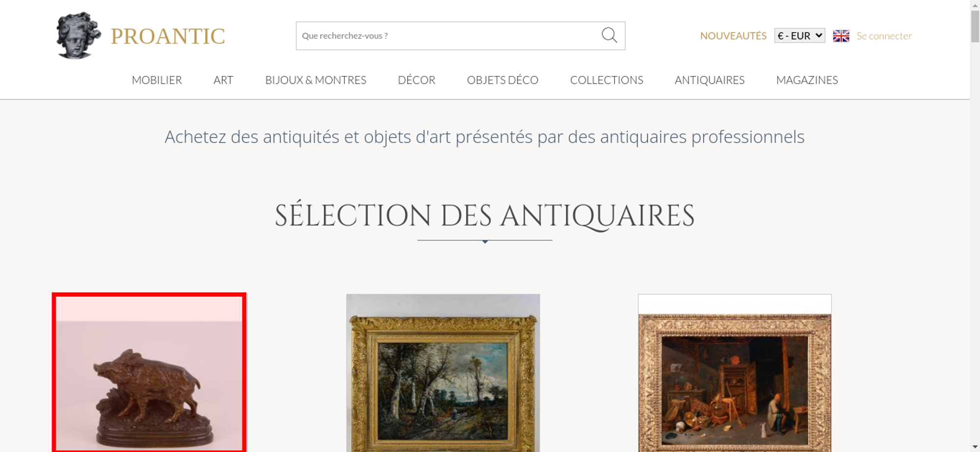Open the € - EUR currency dropdown
The width and height of the screenshot is (980, 452).
pyautogui.click(x=800, y=36)
